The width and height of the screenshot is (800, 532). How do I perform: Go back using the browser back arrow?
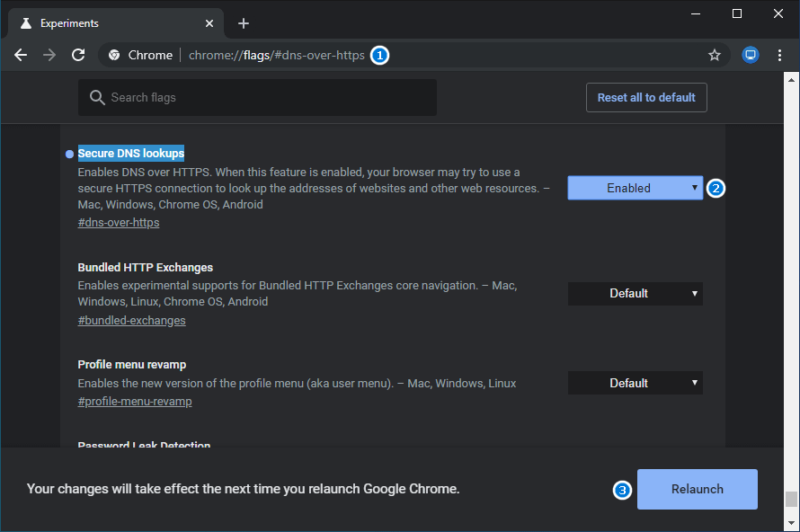coord(21,55)
